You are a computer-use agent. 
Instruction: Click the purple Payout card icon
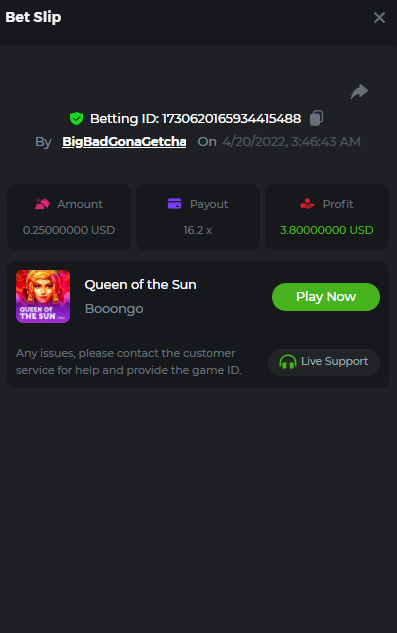(x=174, y=204)
